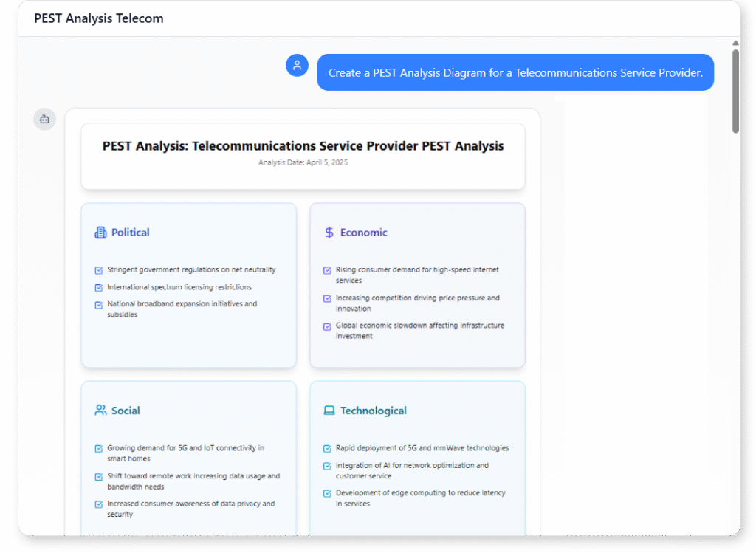Click the Technological laptop icon
This screenshot has width=756, height=553.
[329, 411]
